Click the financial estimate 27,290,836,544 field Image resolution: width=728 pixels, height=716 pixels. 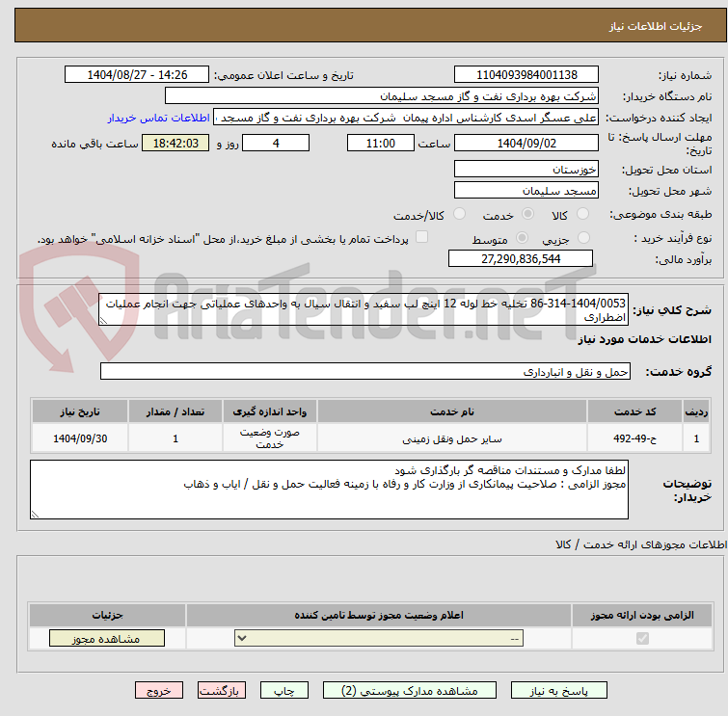point(521,258)
